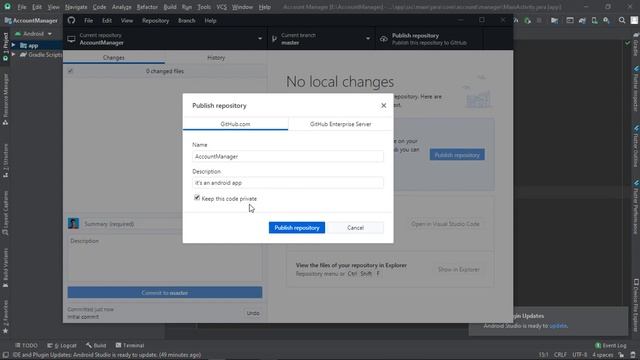640x360 pixels.
Task: Click the 4 spaces indent selector
Action: click(602, 355)
